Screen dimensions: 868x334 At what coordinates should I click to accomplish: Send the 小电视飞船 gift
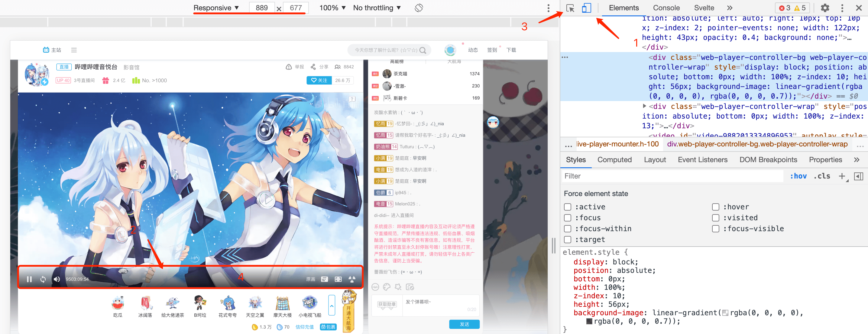pyautogui.click(x=310, y=306)
